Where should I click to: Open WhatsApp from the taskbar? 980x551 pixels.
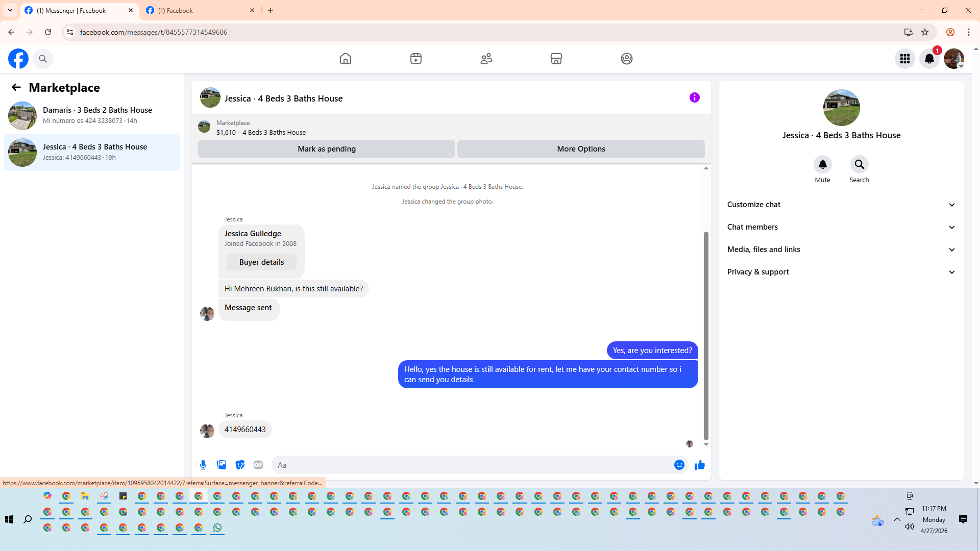click(217, 528)
